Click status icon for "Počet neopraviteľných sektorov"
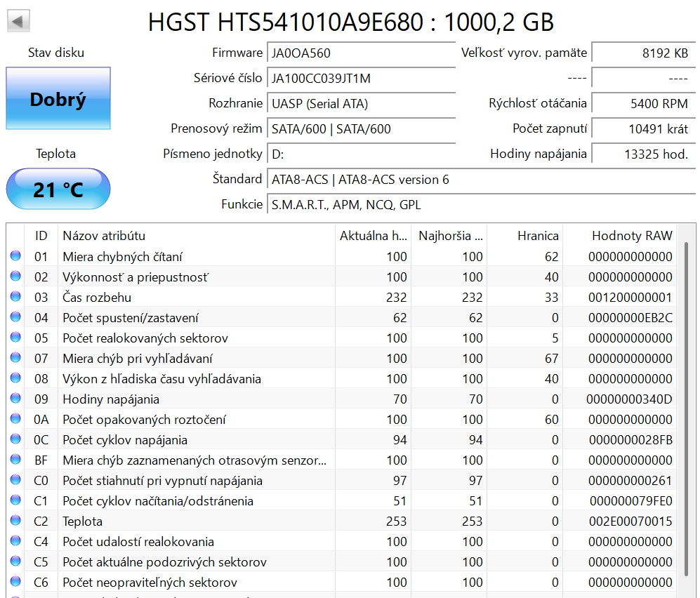This screenshot has width=700, height=598. tap(15, 582)
